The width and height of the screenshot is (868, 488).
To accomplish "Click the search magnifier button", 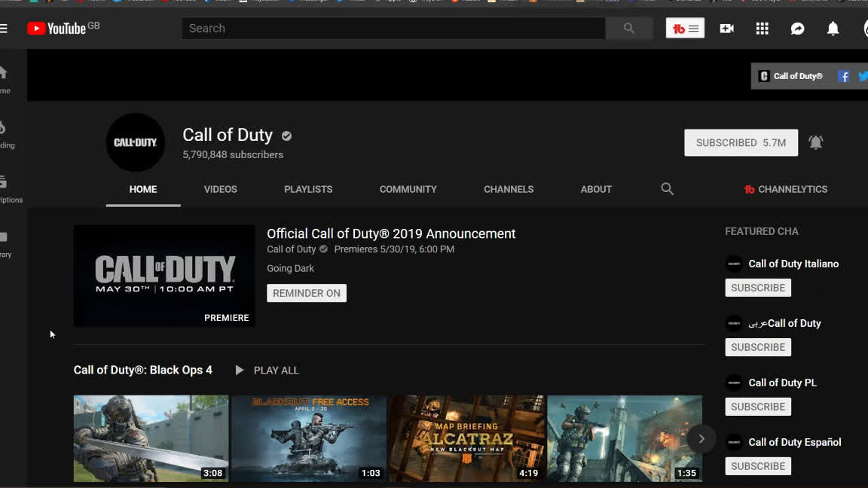I will point(628,29).
